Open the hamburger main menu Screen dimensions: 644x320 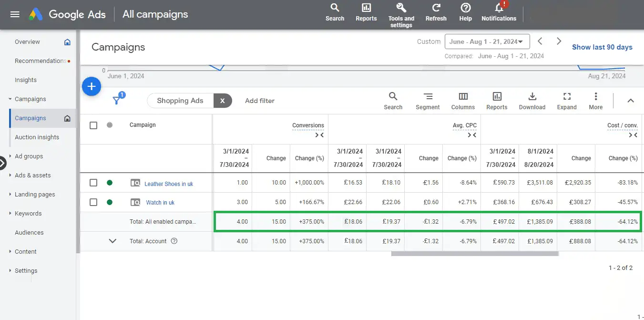15,14
